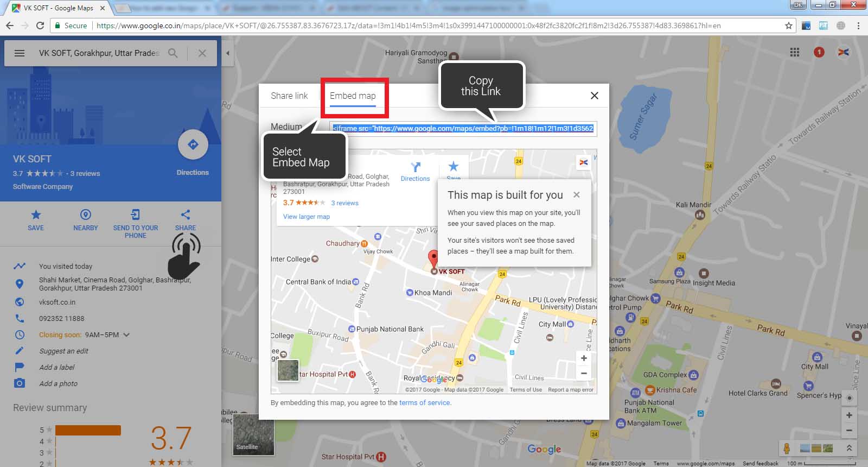This screenshot has height=467, width=868.
Task: Zoom out on the main map
Action: coord(849,431)
